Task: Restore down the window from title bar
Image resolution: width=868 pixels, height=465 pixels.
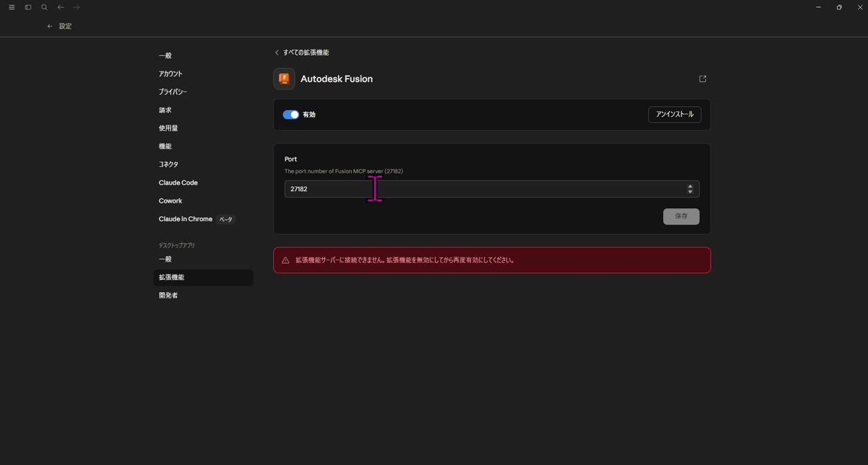Action: click(839, 7)
